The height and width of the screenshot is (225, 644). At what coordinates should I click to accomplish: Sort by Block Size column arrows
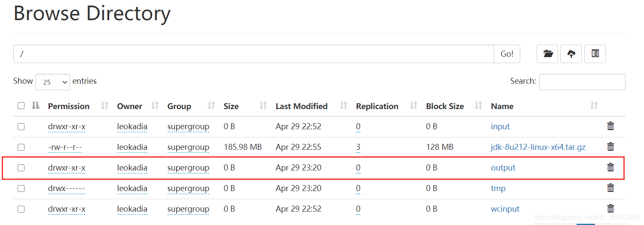point(479,106)
